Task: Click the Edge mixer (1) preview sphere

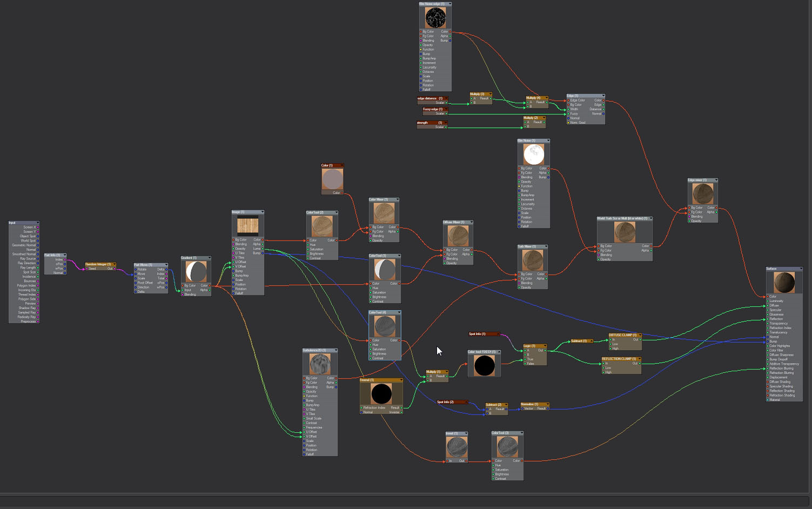Action: [702, 193]
